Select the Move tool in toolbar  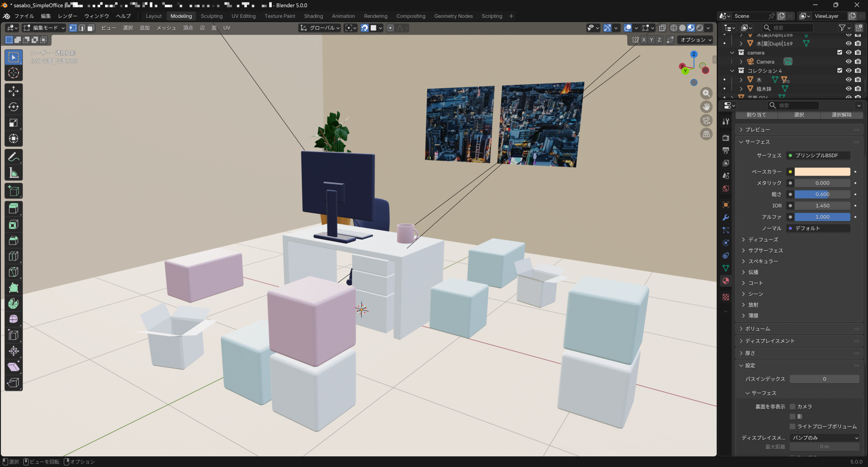(x=14, y=91)
